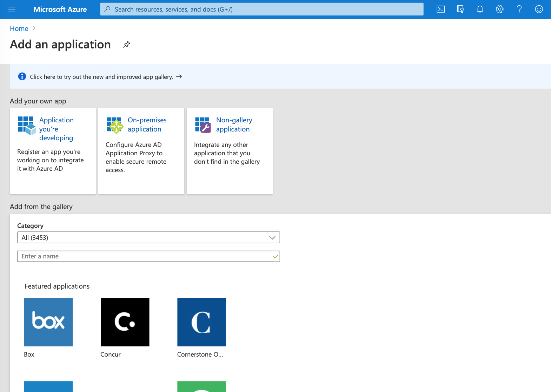551x392 pixels.
Task: Expand the Category dropdown
Action: pyautogui.click(x=148, y=237)
